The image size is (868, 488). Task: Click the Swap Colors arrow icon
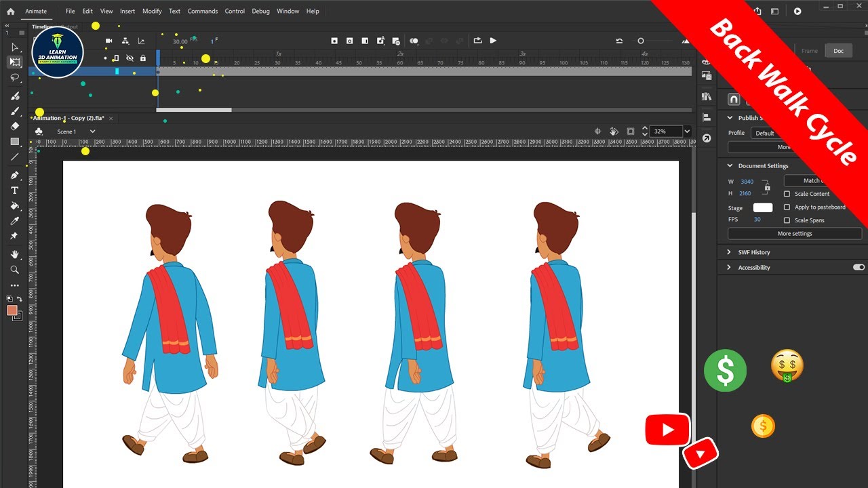(x=19, y=299)
